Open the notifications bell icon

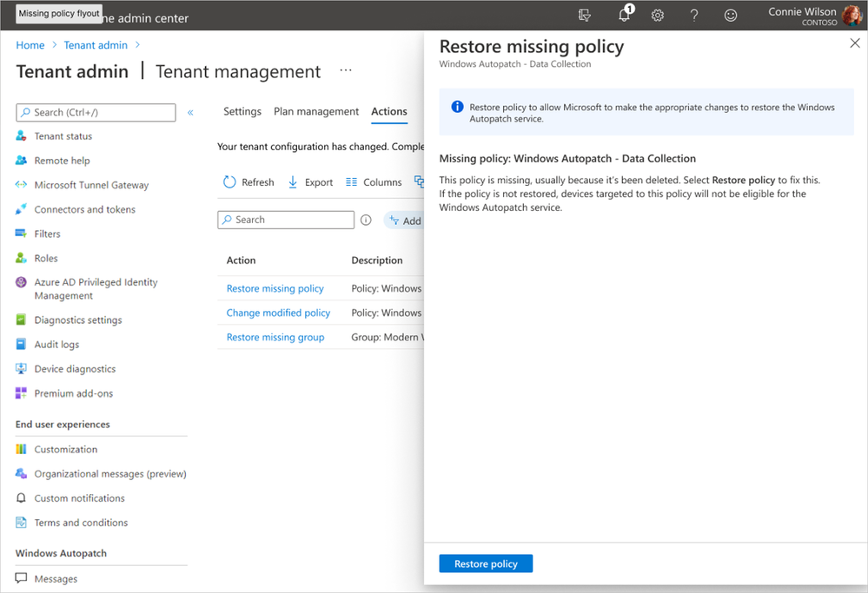pos(624,15)
